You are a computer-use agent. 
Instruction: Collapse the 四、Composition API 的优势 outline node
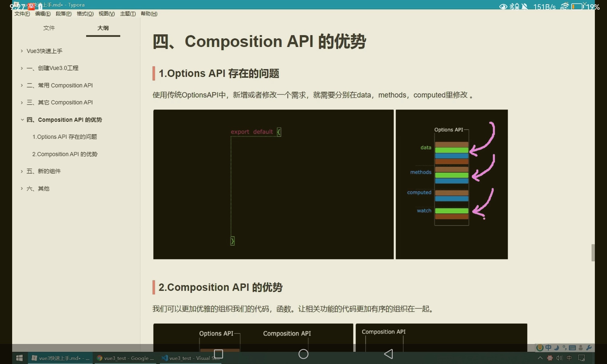[22, 120]
